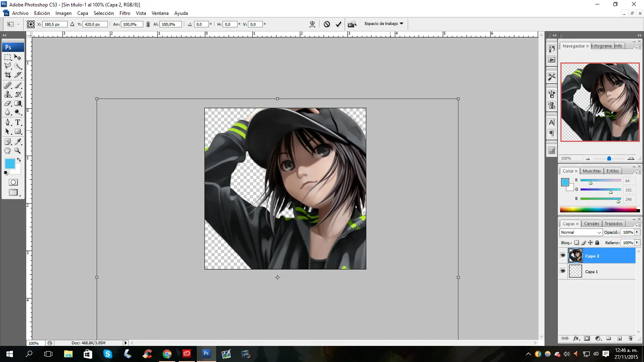Switch to the Muestras tab

coord(592,171)
